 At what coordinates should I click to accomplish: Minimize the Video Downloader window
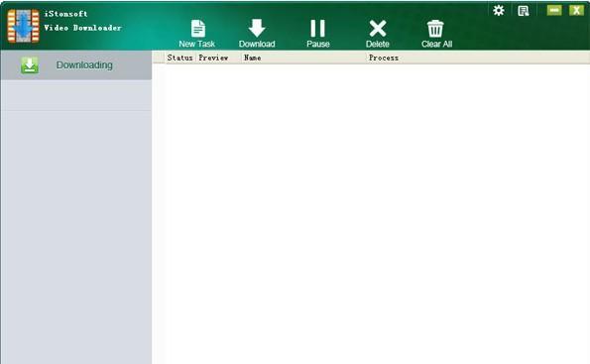[554, 10]
